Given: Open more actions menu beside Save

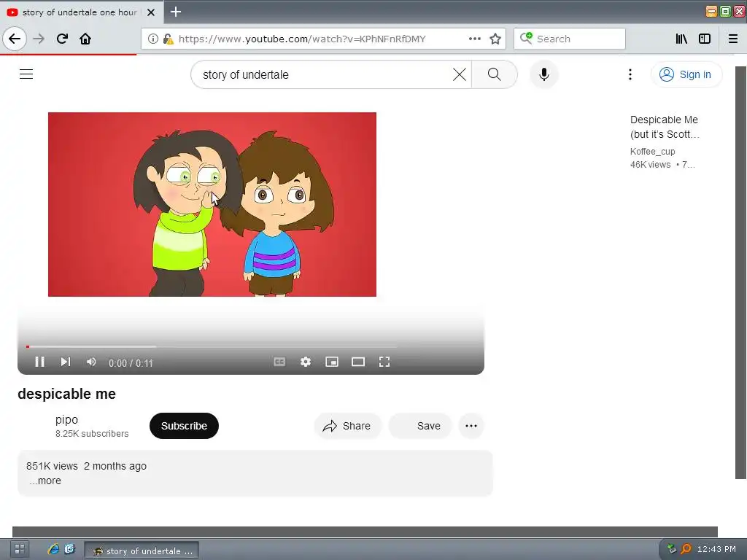Looking at the screenshot, I should 471,426.
